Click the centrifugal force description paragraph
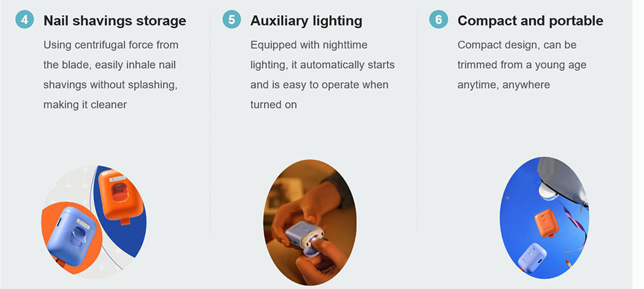The height and width of the screenshot is (289, 644). [x=111, y=75]
